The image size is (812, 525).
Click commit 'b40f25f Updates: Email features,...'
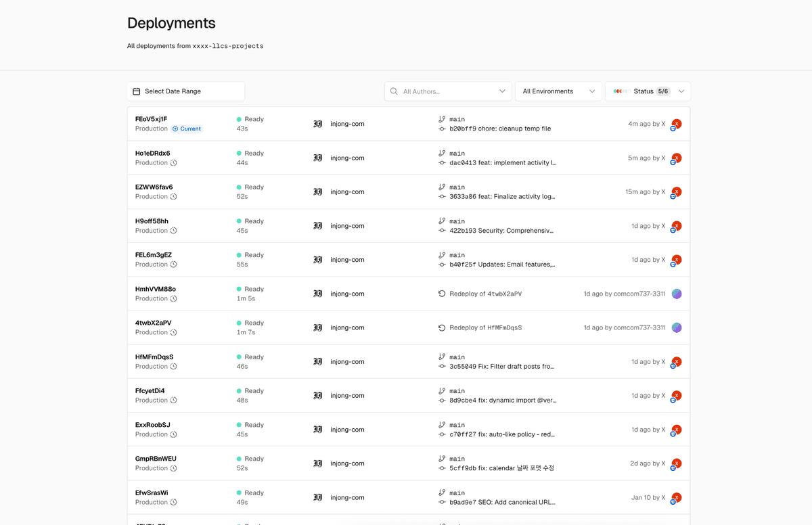(502, 265)
